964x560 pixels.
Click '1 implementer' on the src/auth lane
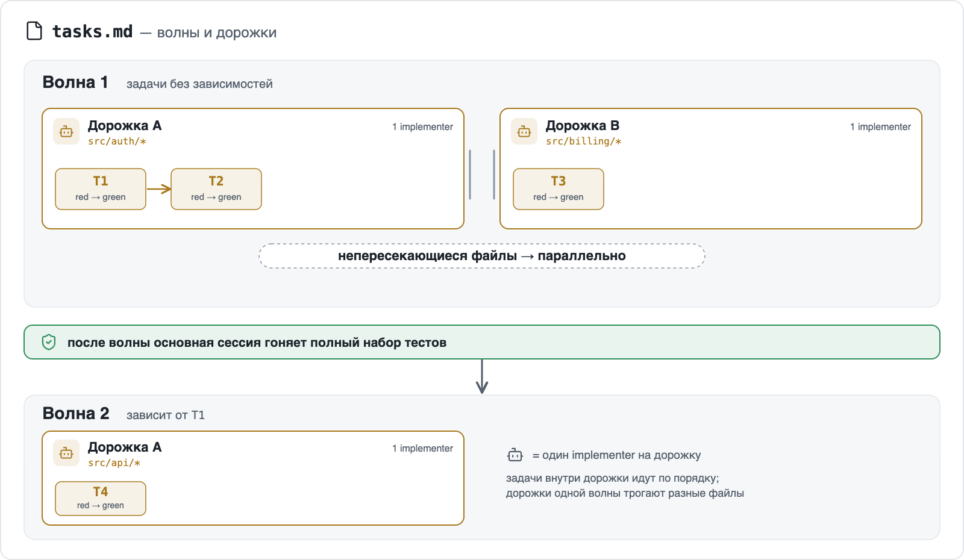click(422, 126)
